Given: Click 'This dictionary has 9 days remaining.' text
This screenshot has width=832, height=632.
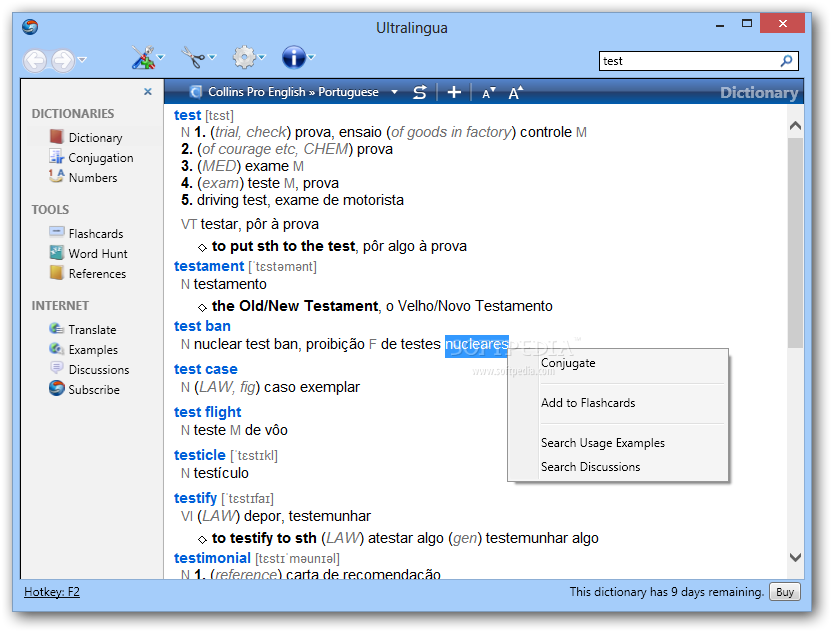Looking at the screenshot, I should pos(666,592).
